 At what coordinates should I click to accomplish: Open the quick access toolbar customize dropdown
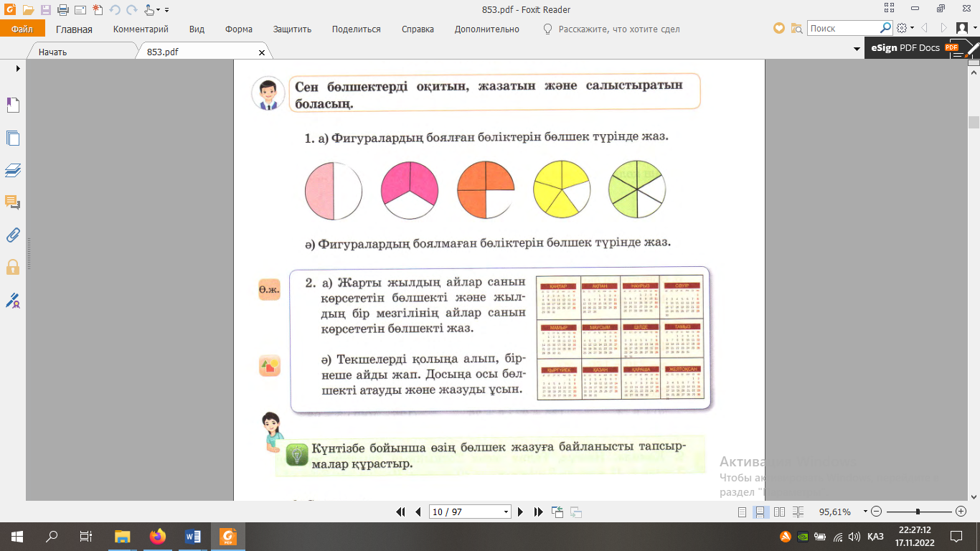pyautogui.click(x=166, y=10)
